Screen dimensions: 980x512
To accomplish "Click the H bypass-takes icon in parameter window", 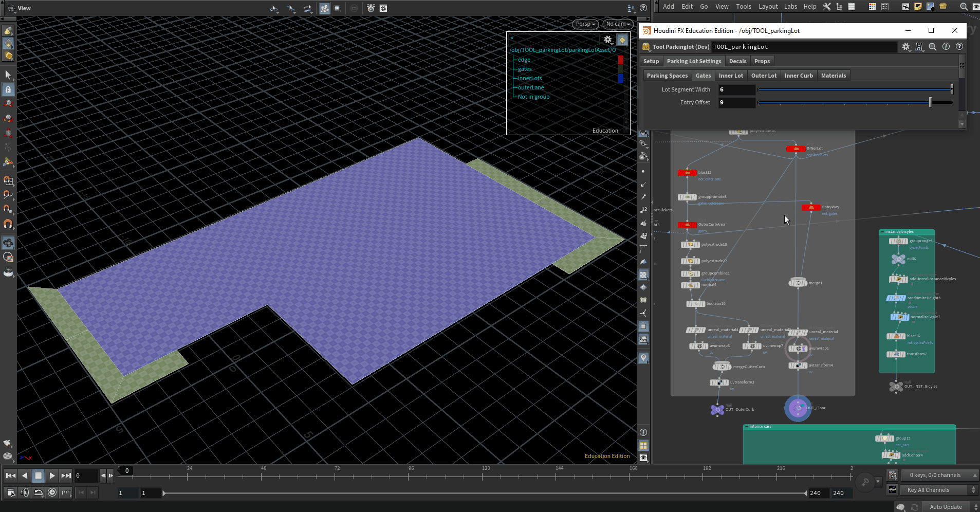I will (919, 47).
